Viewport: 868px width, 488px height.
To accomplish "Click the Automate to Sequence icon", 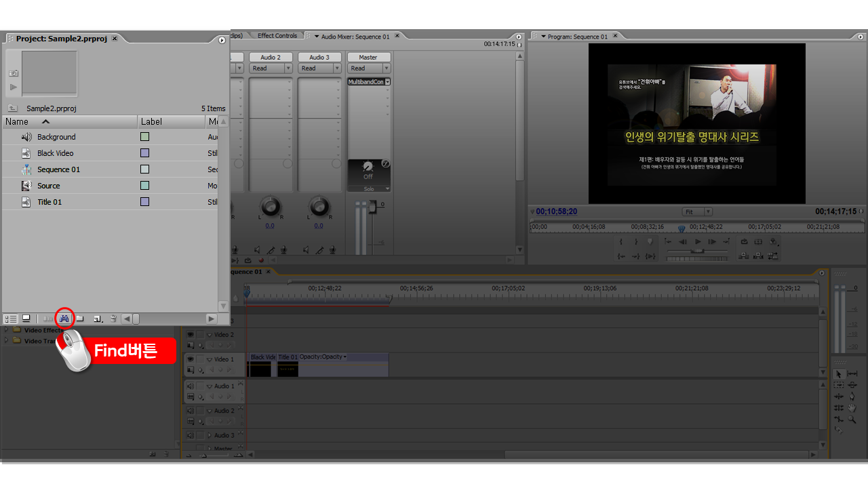I will click(x=48, y=319).
